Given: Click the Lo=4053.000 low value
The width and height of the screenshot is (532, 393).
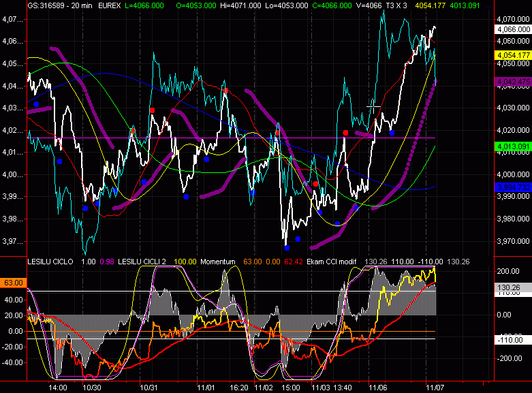Looking at the screenshot, I should click(286, 5).
